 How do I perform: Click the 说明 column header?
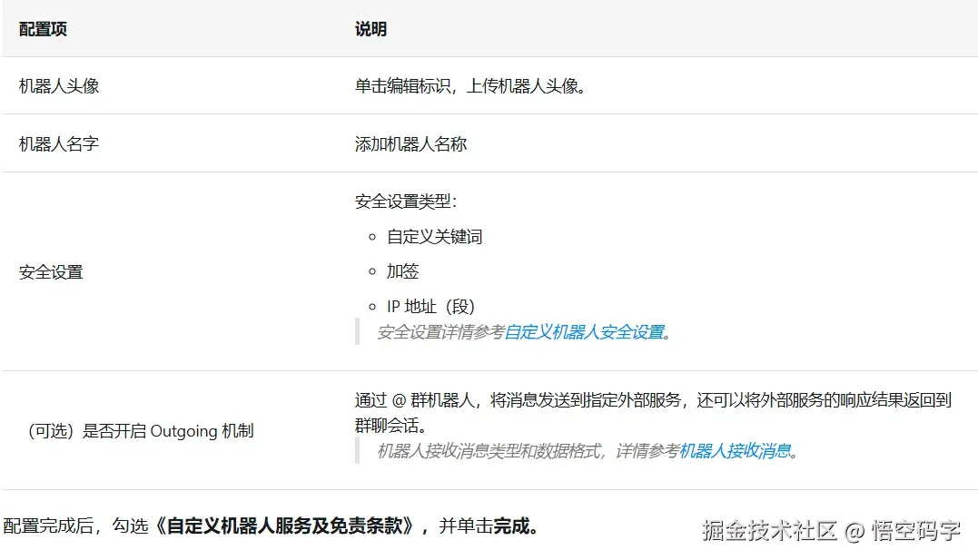pyautogui.click(x=371, y=29)
